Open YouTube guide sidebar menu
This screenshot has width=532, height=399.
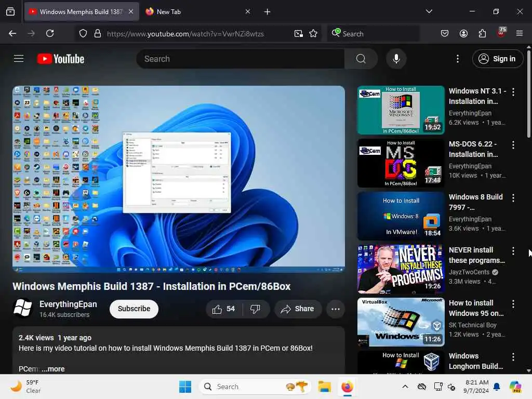coord(19,59)
